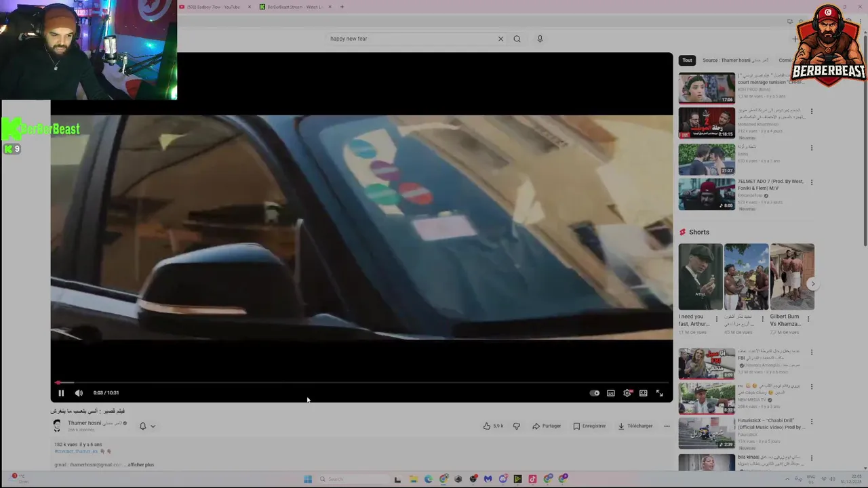Toggle the autoplay switch in player

pos(595,393)
